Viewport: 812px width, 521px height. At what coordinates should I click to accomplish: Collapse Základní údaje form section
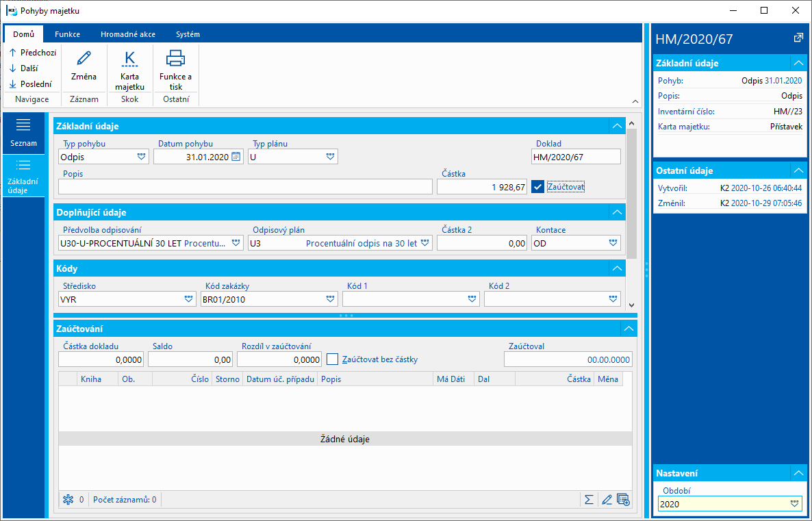(x=617, y=126)
